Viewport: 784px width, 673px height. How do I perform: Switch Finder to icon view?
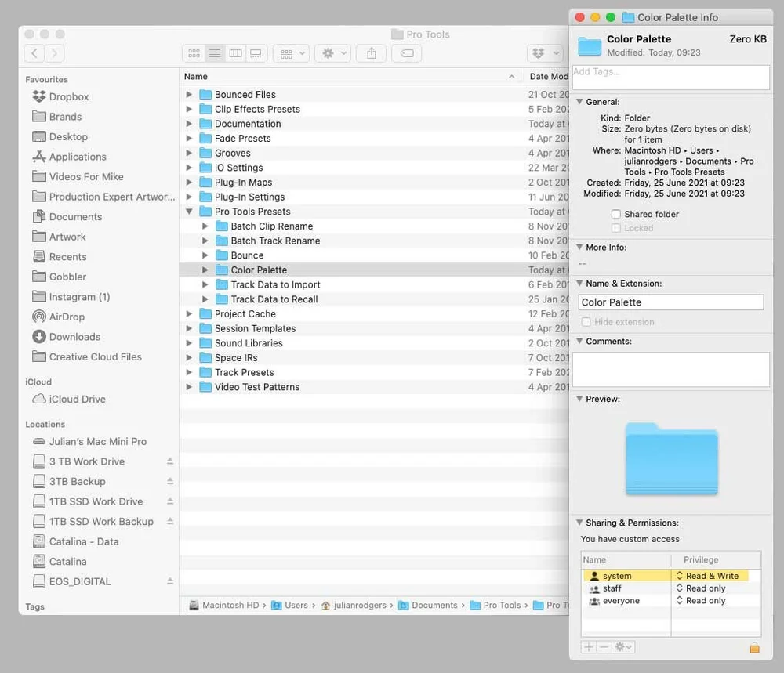point(193,53)
